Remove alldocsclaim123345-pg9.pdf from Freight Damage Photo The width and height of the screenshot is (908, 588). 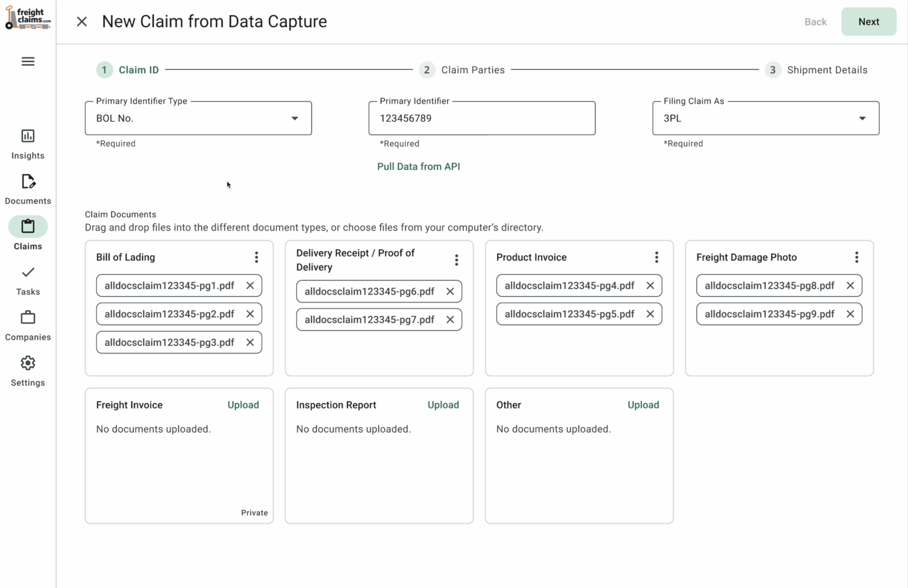pos(850,314)
